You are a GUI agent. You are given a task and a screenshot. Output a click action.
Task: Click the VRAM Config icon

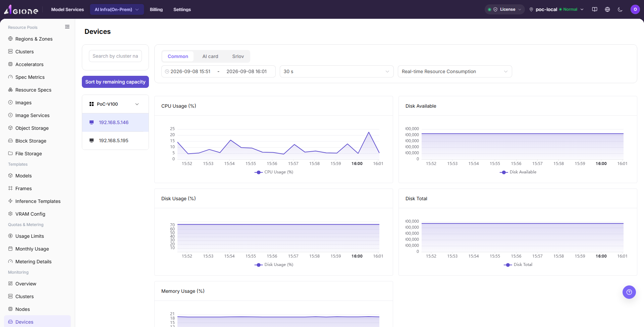[10, 214]
